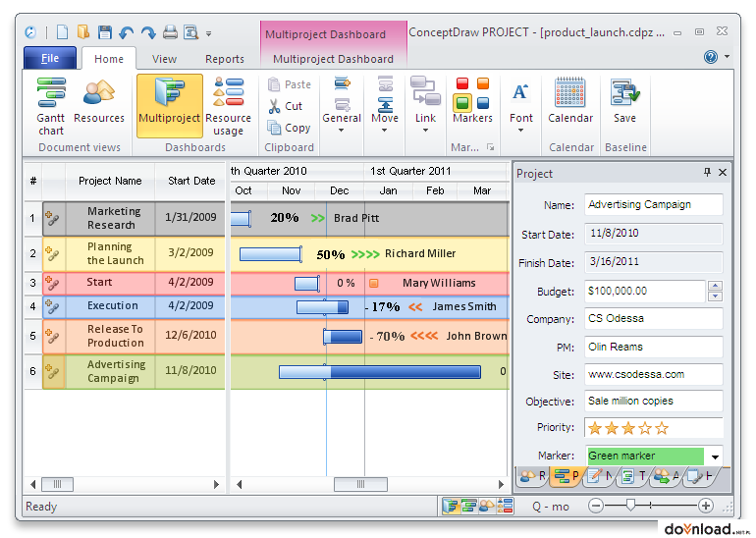This screenshot has width=756, height=538.
Task: Toggle the Multiproject dashboard button
Action: pos(169,106)
